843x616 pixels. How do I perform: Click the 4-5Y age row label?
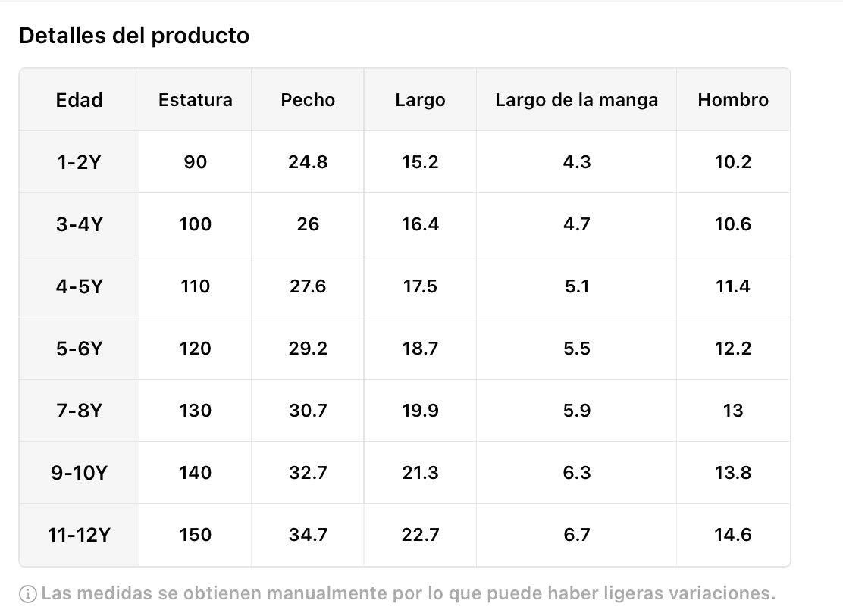[x=79, y=286]
